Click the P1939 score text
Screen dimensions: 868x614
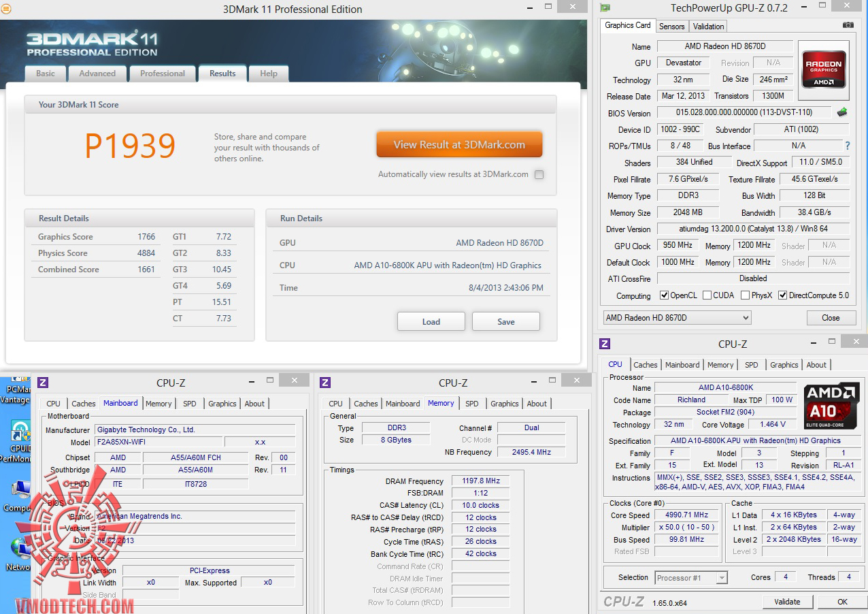tap(130, 145)
